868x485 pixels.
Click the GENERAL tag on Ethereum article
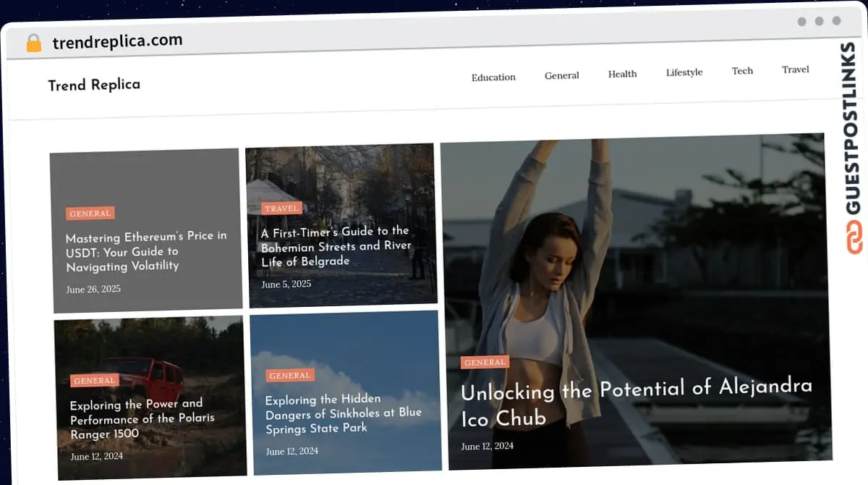90,214
